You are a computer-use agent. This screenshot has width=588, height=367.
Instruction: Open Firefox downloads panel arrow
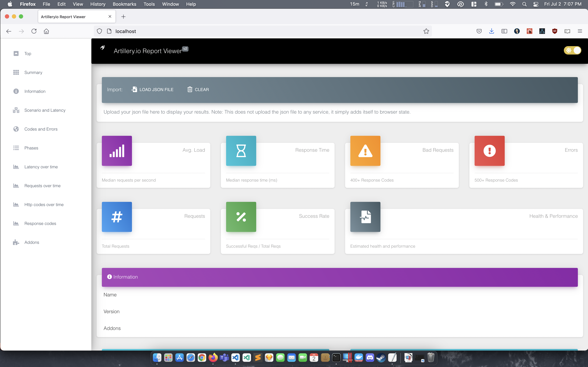[x=492, y=31]
